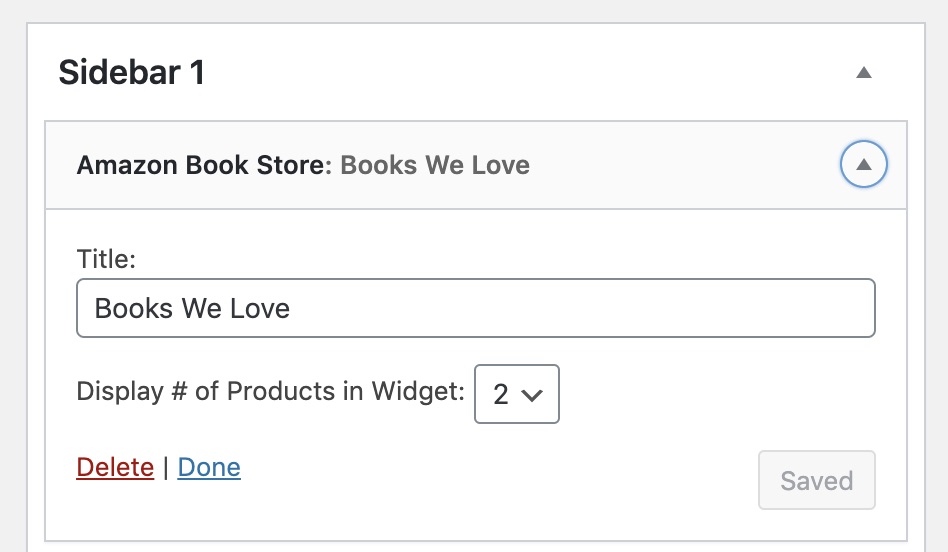Collapse the Sidebar 1 panel triangle

[x=864, y=72]
